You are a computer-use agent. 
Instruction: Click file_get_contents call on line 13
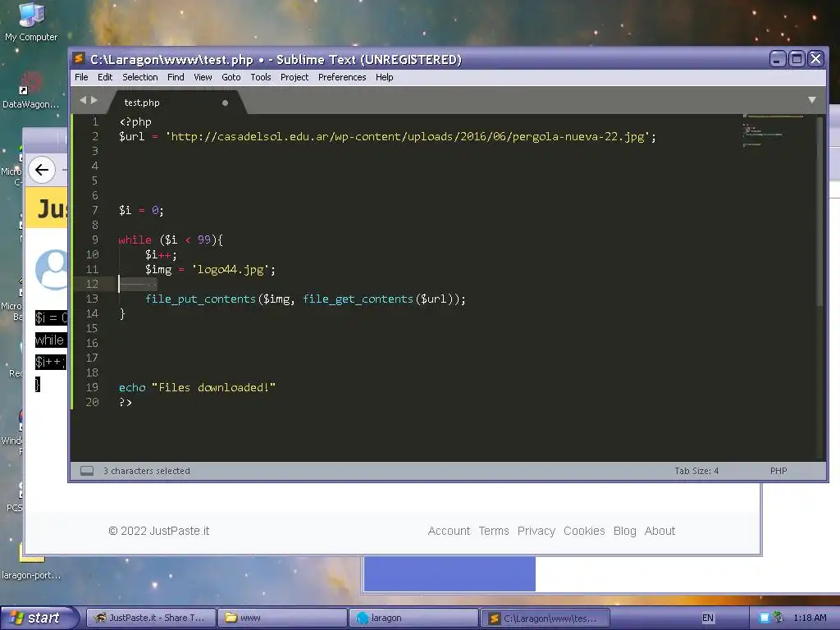(358, 299)
